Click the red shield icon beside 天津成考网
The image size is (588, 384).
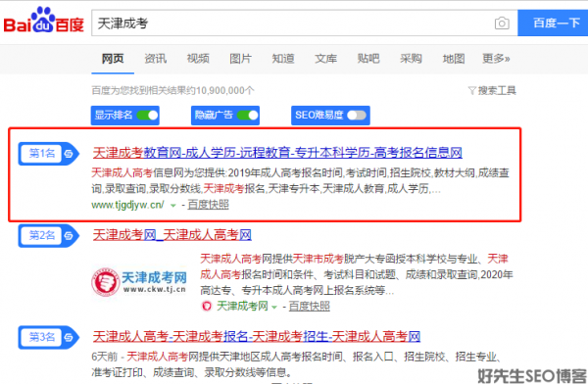206,306
